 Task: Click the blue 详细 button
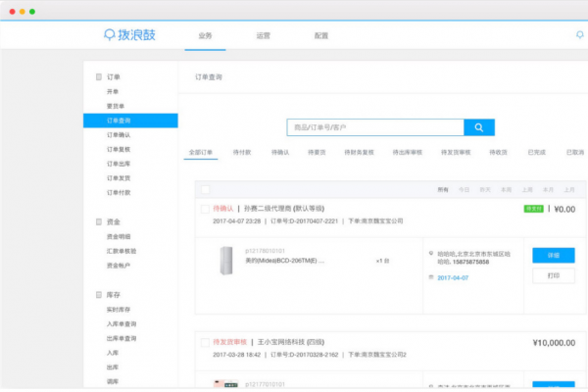[554, 255]
